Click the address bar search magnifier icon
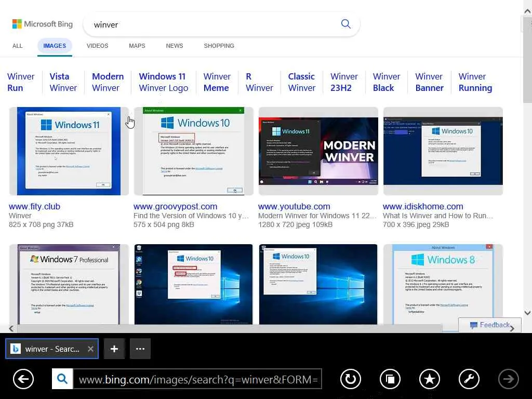 point(62,379)
